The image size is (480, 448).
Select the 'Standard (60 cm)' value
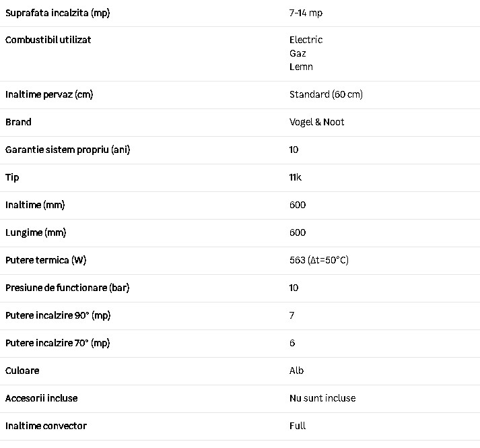click(326, 94)
